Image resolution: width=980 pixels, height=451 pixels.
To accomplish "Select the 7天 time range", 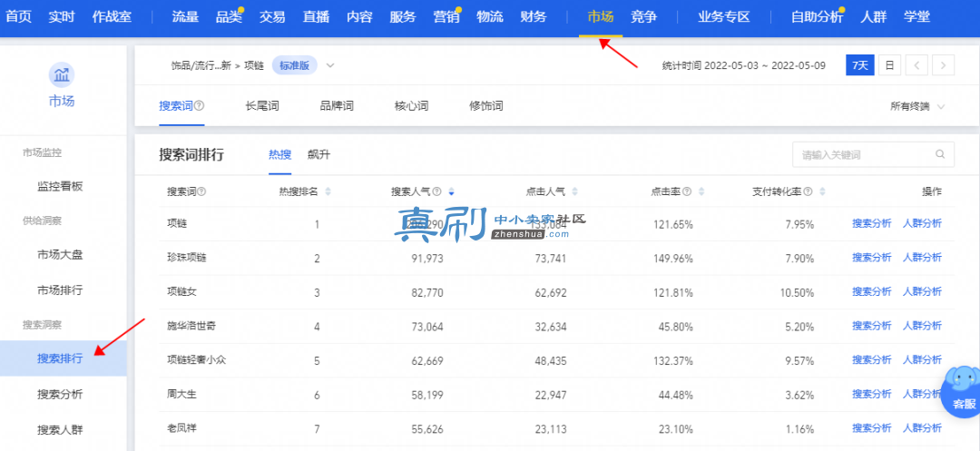I will click(860, 65).
